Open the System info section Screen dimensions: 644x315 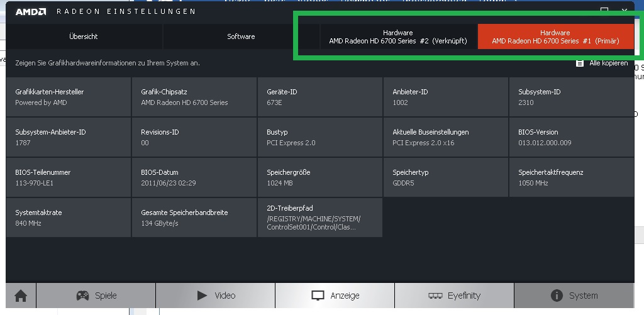pyautogui.click(x=574, y=296)
